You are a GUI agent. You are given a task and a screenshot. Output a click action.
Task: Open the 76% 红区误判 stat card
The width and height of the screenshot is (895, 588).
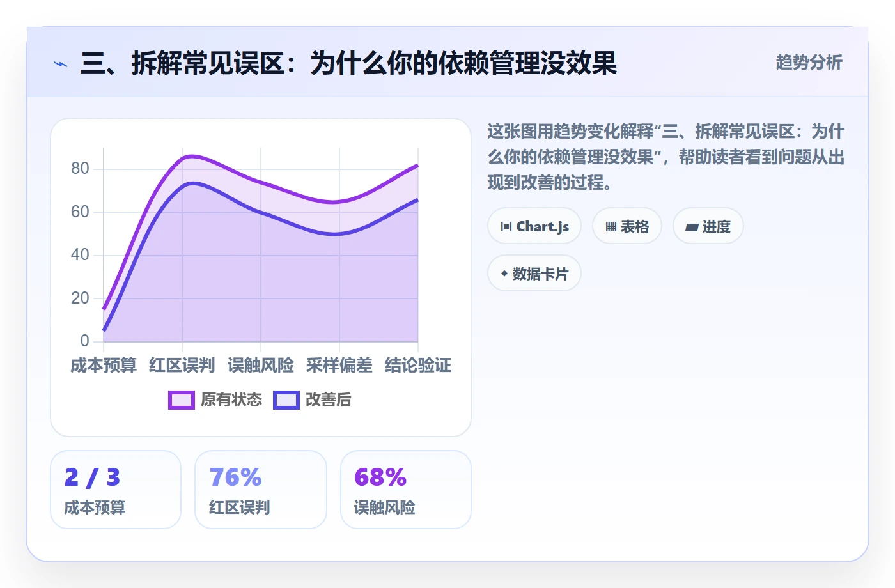click(261, 490)
